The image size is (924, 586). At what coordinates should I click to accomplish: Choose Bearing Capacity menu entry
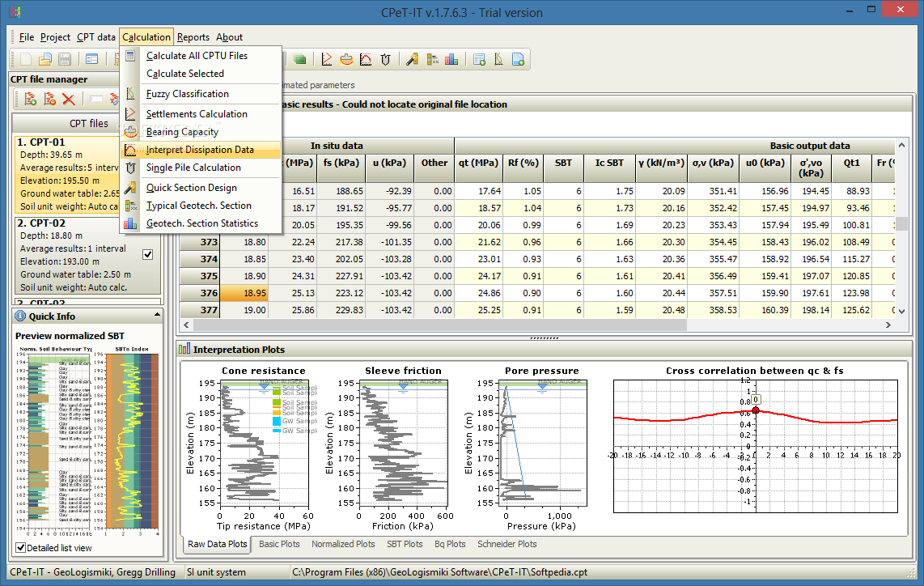pos(201,132)
